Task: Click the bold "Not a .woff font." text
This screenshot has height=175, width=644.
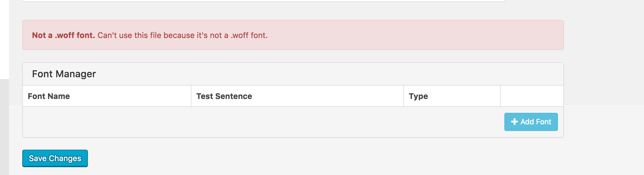Action: click(63, 35)
